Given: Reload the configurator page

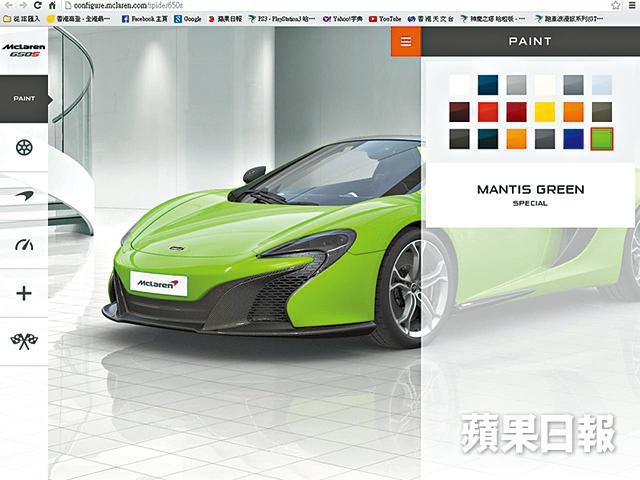Looking at the screenshot, I should [x=38, y=5].
